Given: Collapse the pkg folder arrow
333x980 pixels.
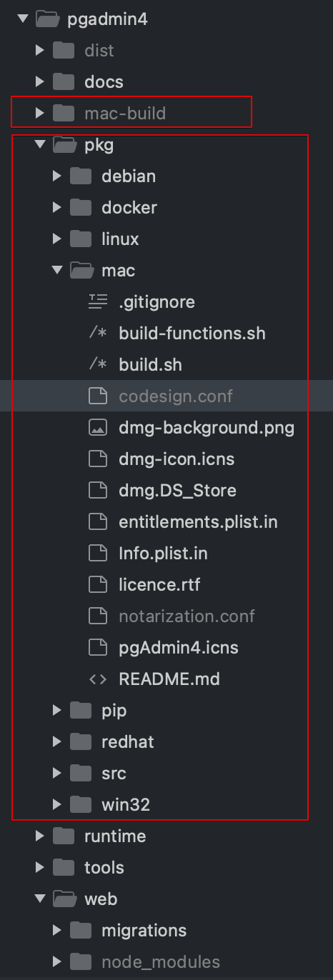Looking at the screenshot, I should pyautogui.click(x=40, y=145).
